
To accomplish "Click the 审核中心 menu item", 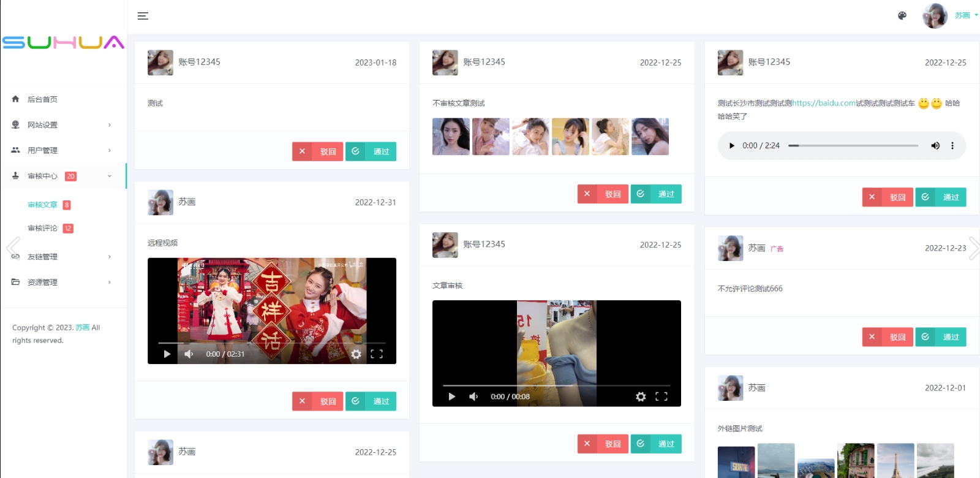I will (64, 176).
